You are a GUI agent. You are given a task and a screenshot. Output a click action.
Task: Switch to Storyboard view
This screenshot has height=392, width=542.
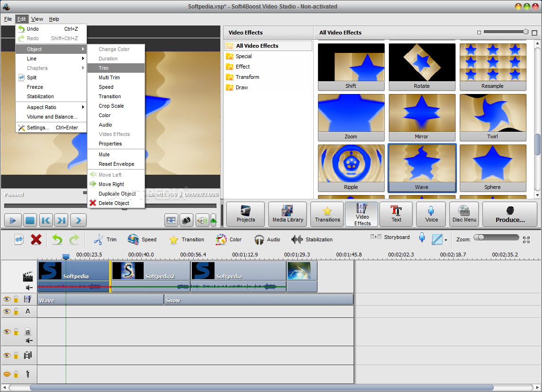[390, 237]
